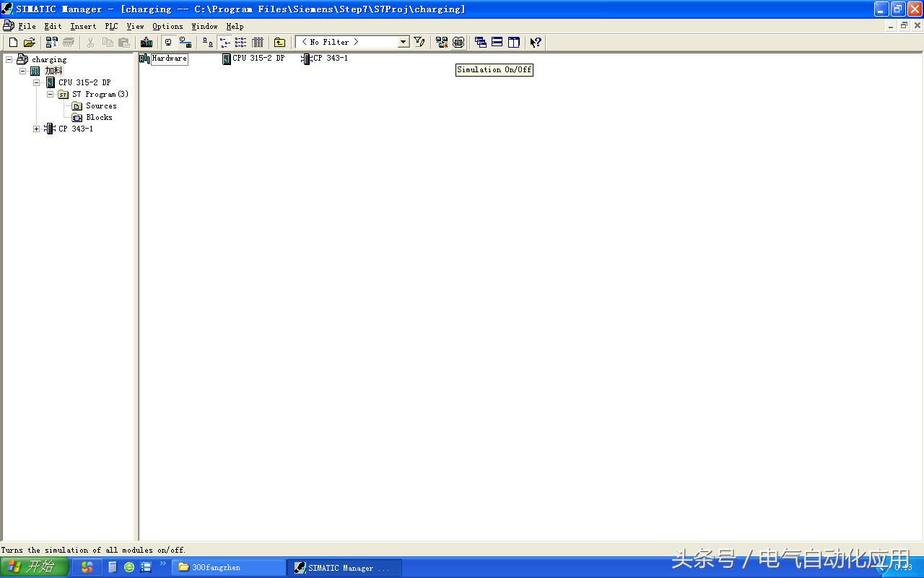This screenshot has height=578, width=924.
Task: Select CP 343-1 in the project tree
Action: click(76, 129)
